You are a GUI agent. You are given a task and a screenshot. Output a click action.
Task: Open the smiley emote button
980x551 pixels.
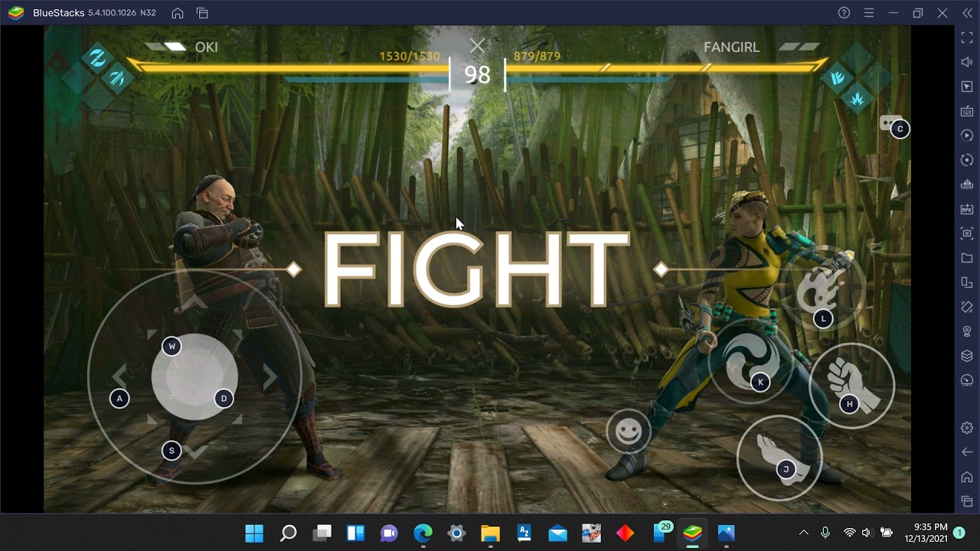point(628,432)
